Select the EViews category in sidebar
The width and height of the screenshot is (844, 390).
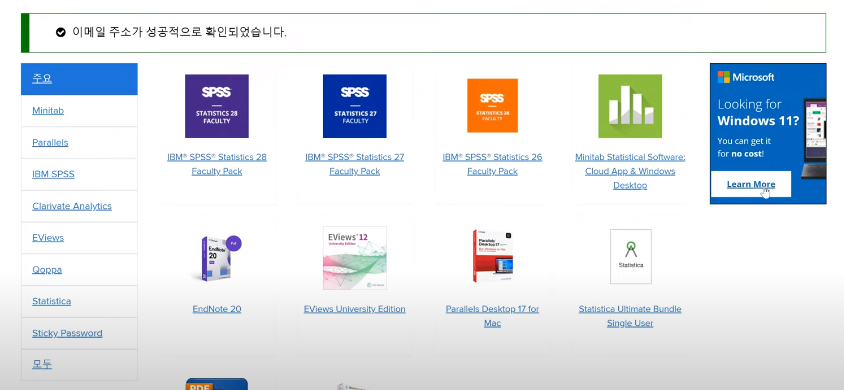pyautogui.click(x=79, y=238)
